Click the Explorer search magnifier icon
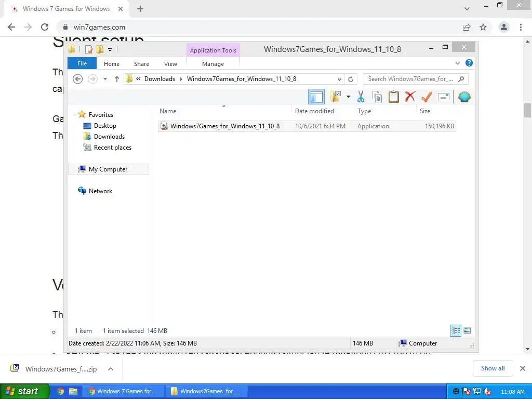The width and height of the screenshot is (532, 399). click(461, 79)
